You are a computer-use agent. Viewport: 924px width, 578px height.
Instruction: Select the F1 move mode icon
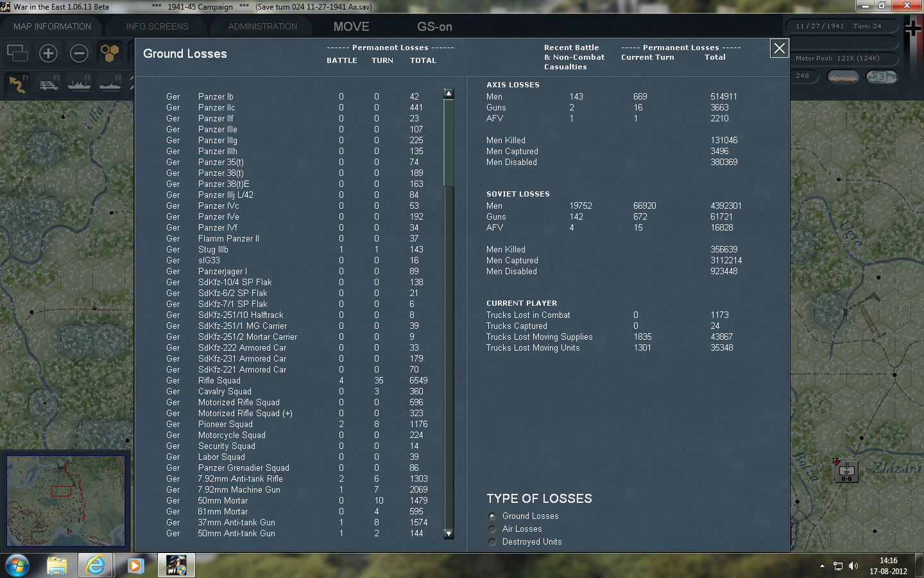click(x=18, y=84)
